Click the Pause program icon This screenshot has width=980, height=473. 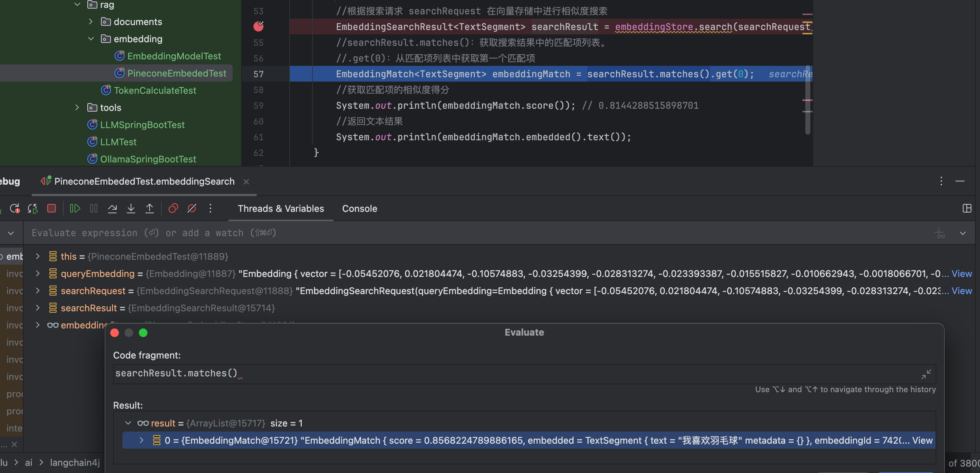click(93, 208)
